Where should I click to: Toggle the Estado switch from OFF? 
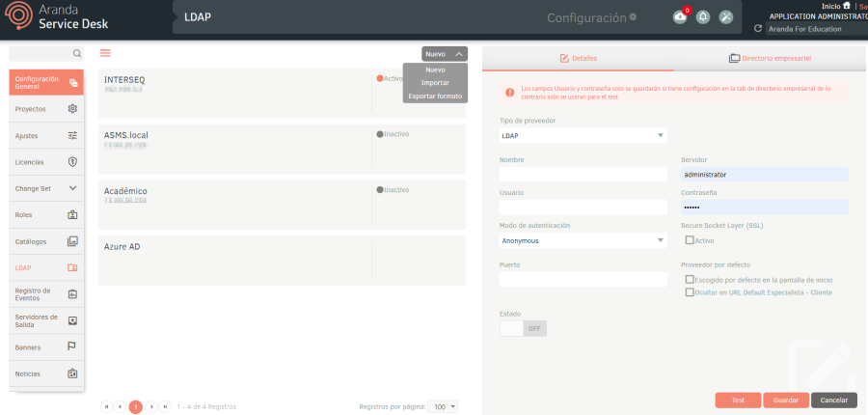[523, 328]
